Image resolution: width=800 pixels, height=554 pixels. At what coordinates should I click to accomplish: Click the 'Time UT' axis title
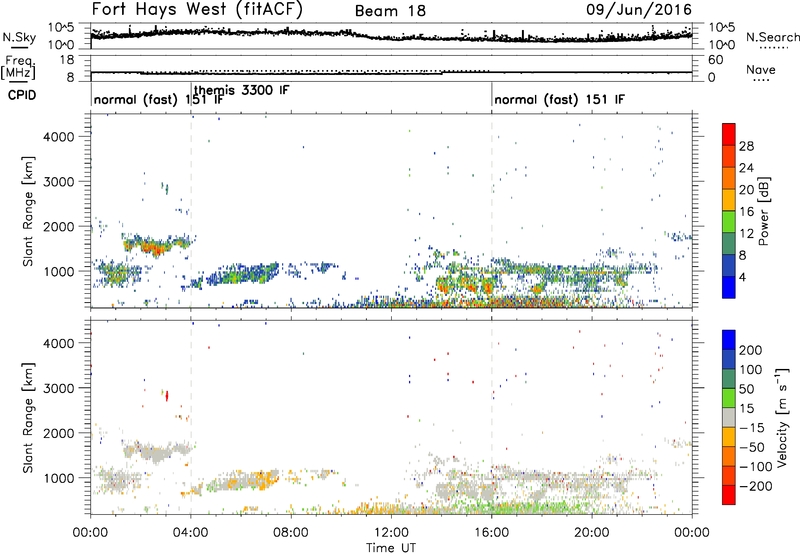tap(391, 548)
